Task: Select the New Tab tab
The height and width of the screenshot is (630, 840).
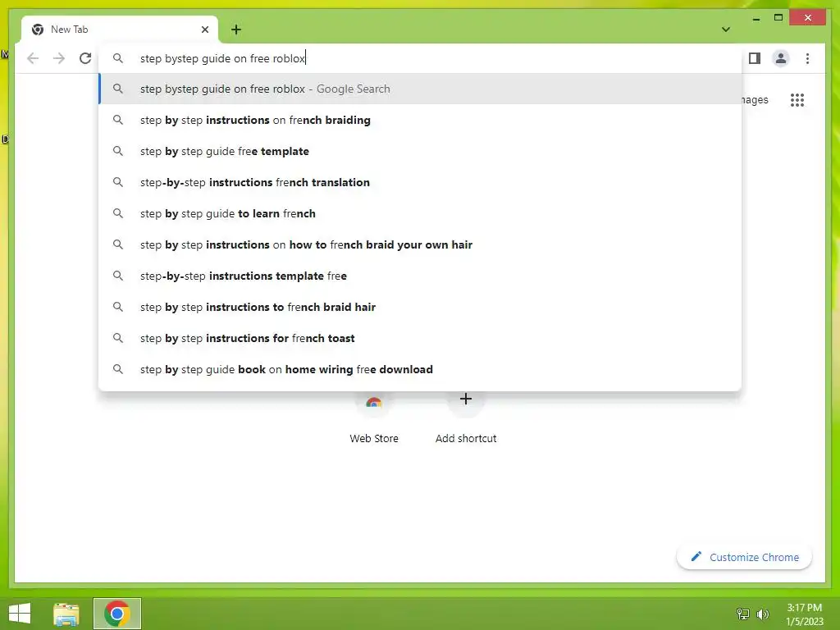Action: click(120, 30)
